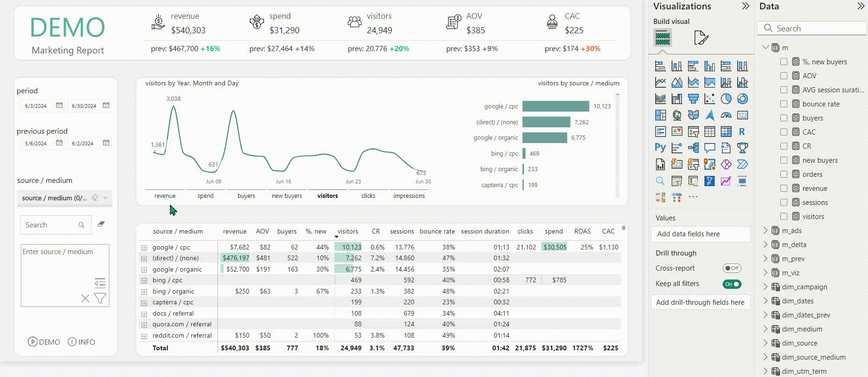Viewport: 868px width, 377px height.
Task: Expand the m_ads table
Action: tap(766, 230)
